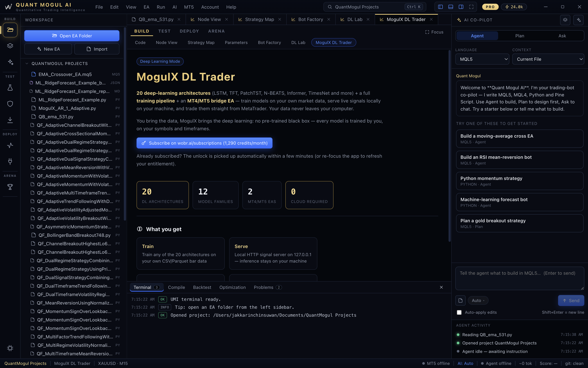Click AI: Auto in status bar

coord(465,363)
